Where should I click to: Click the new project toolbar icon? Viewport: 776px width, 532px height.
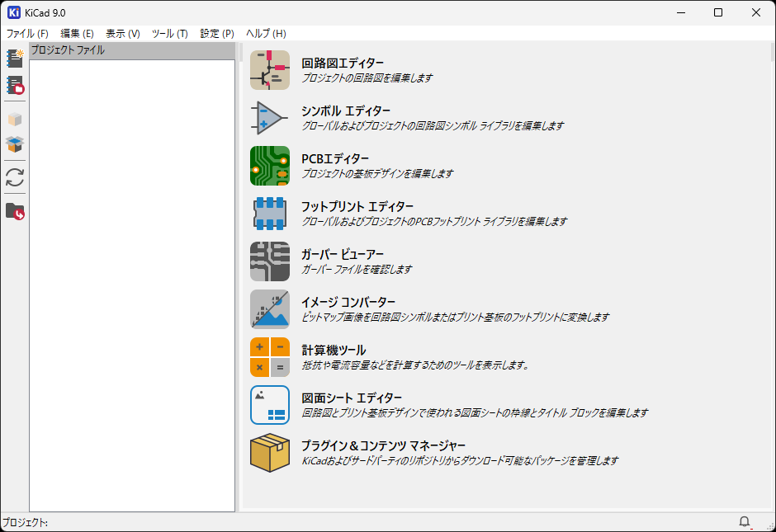[x=15, y=59]
